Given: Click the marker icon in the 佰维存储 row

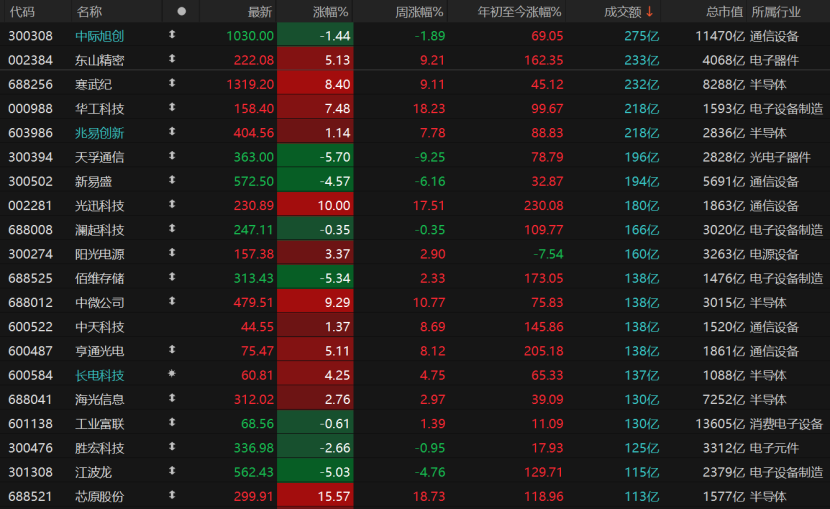Looking at the screenshot, I should [172, 277].
